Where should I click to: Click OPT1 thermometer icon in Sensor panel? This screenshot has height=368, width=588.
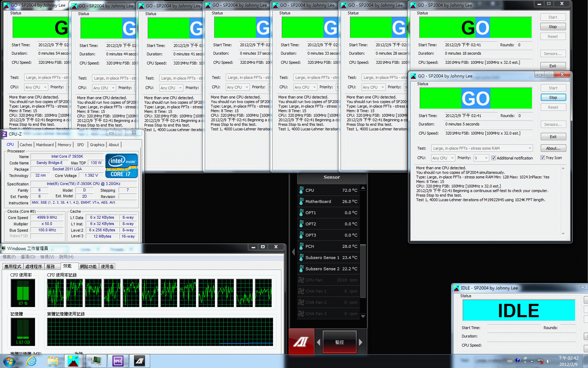click(x=301, y=212)
